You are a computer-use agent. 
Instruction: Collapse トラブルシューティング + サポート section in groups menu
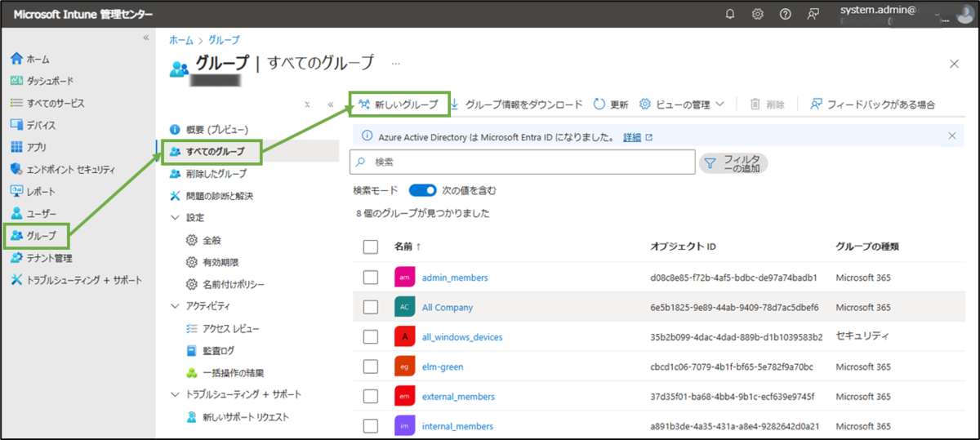pos(175,394)
